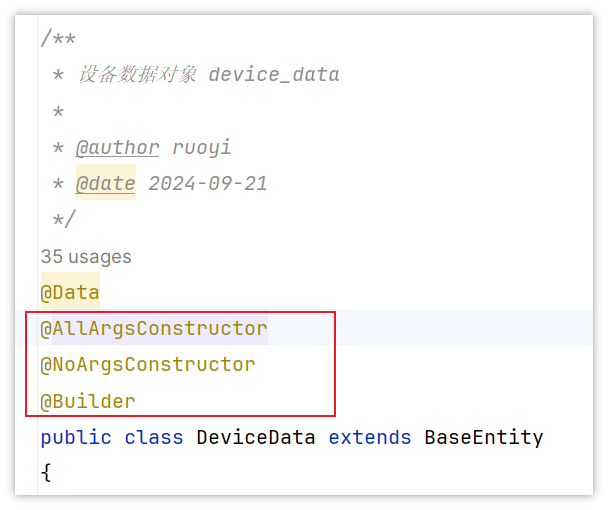Click the @author javadoc tag
The height and width of the screenshot is (510, 608).
pos(117,148)
